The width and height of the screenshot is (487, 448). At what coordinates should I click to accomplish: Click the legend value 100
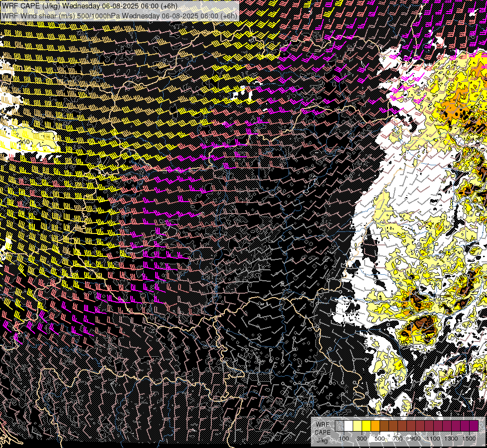(344, 439)
